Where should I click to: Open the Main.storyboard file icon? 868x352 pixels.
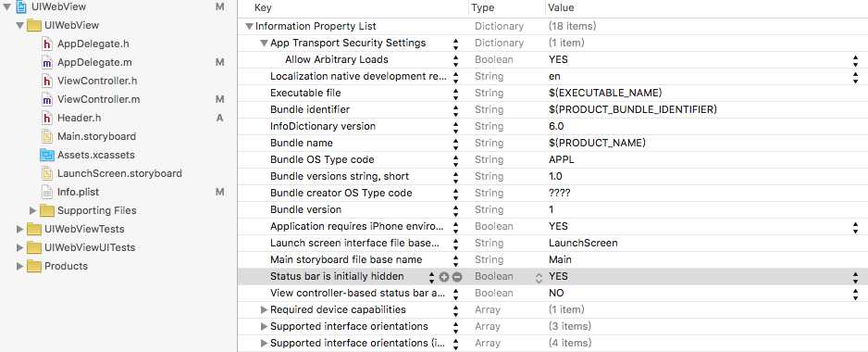coord(47,136)
